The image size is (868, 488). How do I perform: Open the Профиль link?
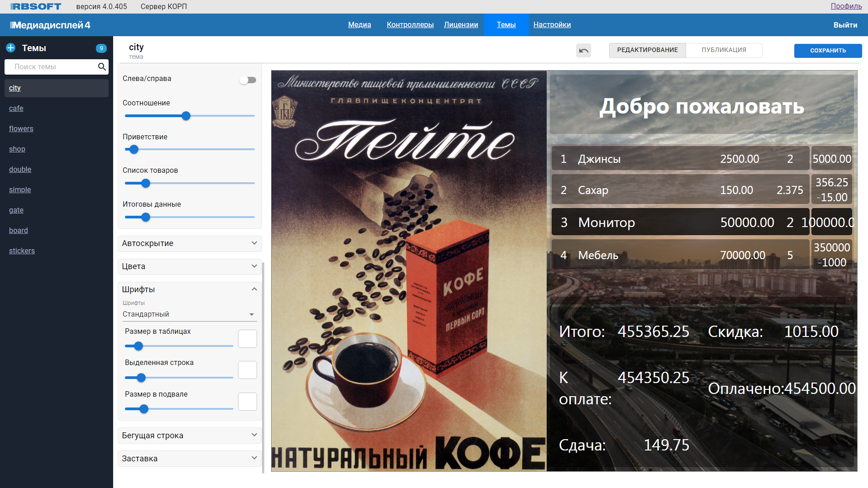click(x=846, y=6)
